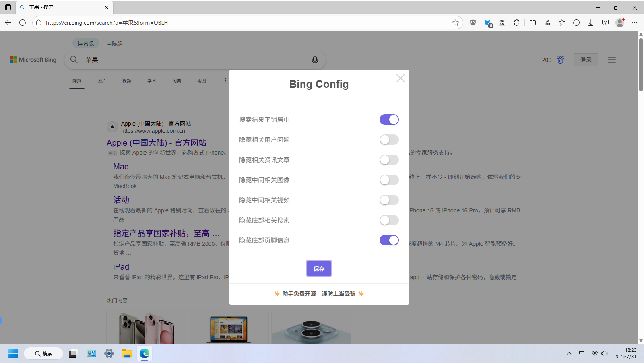This screenshot has height=363, width=644.
Task: Open browser settings and more menu
Action: coord(634,23)
